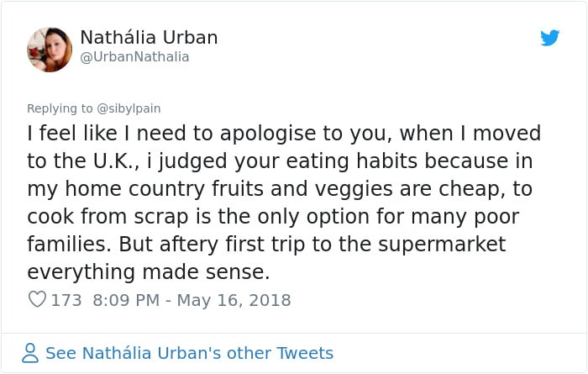This screenshot has height=374, width=588.
Task: Open the @sibylpain mention link
Action: point(129,108)
